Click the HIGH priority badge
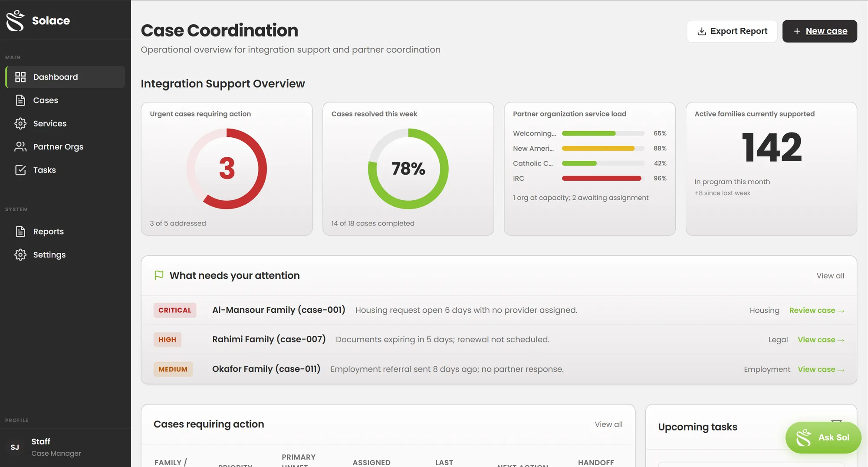The width and height of the screenshot is (868, 467). click(167, 340)
